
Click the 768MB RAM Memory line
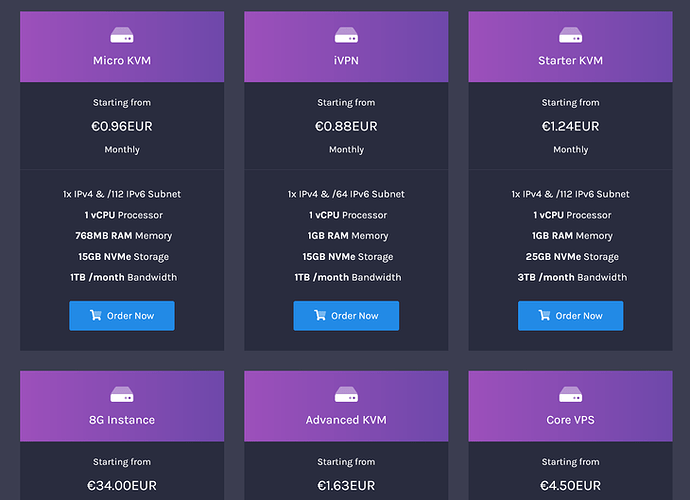[x=123, y=236]
